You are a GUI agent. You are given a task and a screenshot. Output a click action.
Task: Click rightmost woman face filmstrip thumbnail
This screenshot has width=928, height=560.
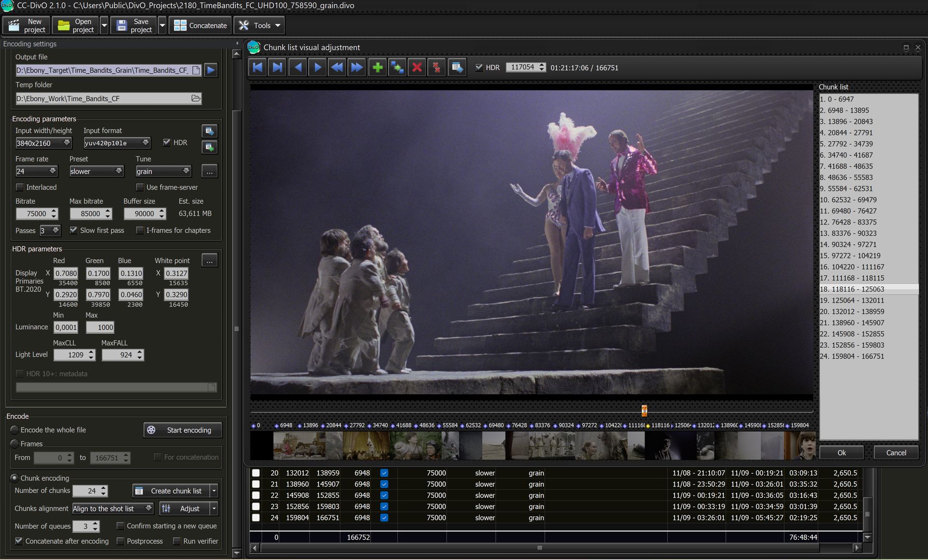click(800, 445)
